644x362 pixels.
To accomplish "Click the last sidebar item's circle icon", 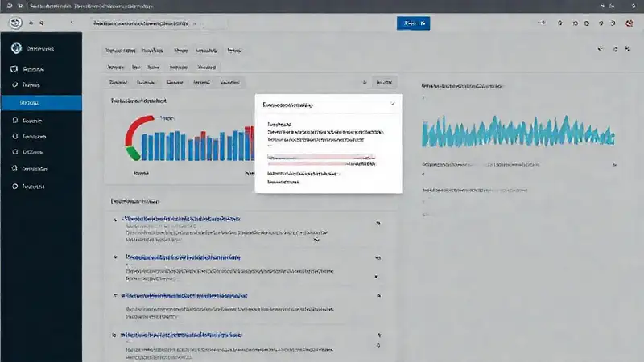I will (x=14, y=186).
